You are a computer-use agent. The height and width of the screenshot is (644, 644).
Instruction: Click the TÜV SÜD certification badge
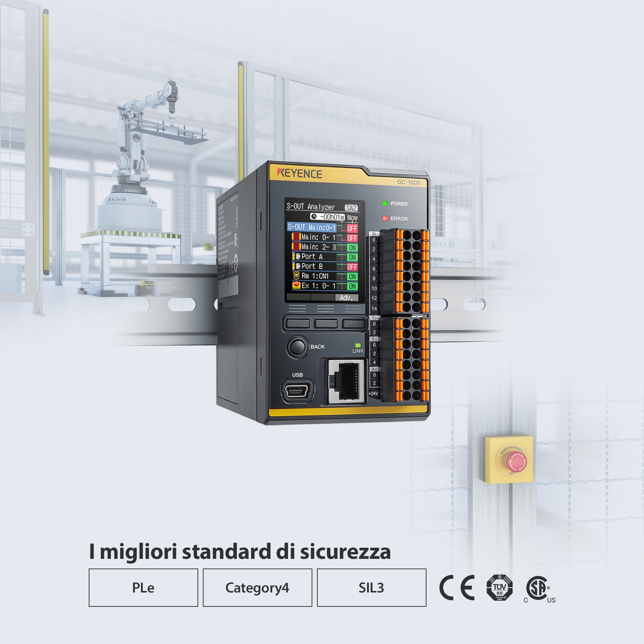(499, 587)
